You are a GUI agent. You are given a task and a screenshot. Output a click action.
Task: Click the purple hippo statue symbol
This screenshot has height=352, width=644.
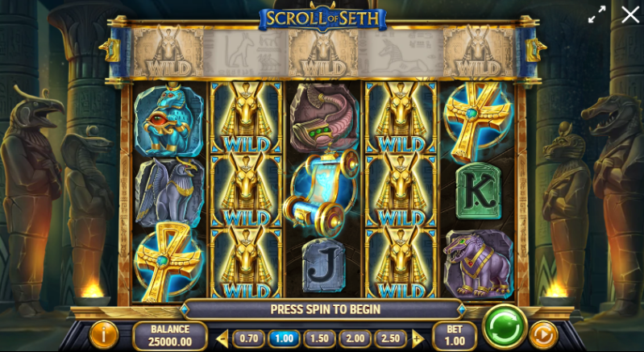point(479,264)
